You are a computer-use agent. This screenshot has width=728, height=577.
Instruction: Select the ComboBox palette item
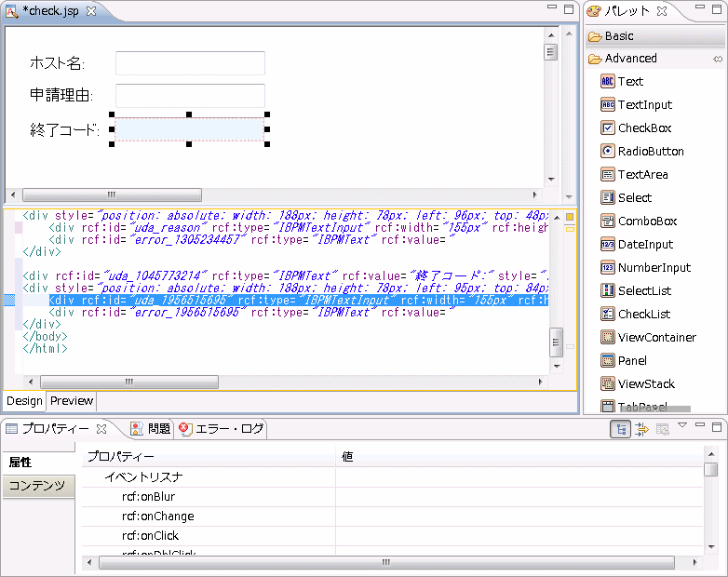639,221
